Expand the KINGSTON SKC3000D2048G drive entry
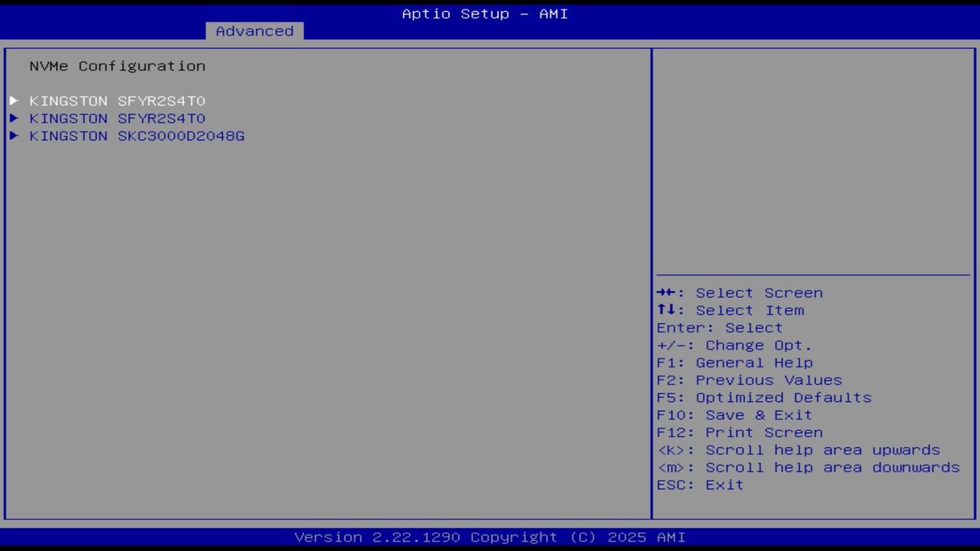The width and height of the screenshot is (980, 551). point(136,135)
